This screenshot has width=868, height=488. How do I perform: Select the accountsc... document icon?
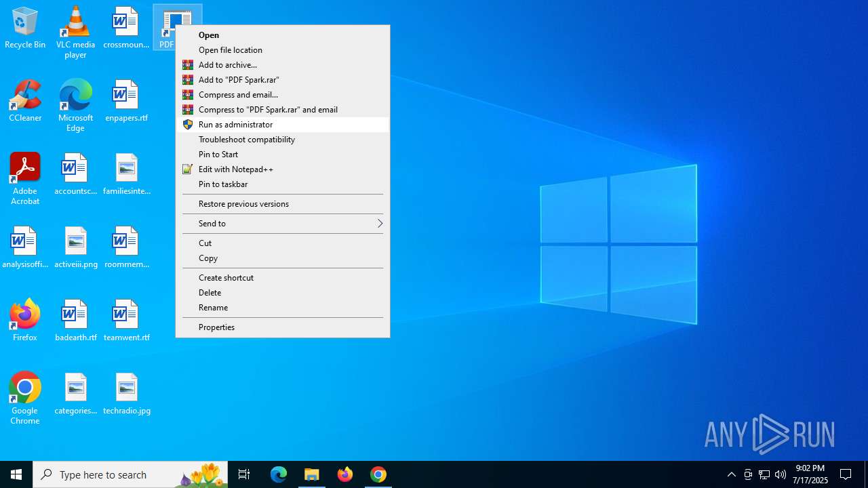[75, 175]
